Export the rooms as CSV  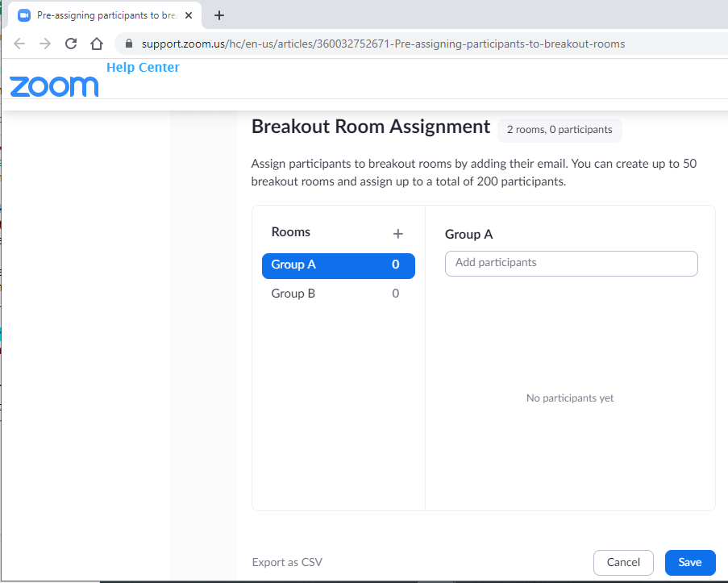click(x=287, y=561)
